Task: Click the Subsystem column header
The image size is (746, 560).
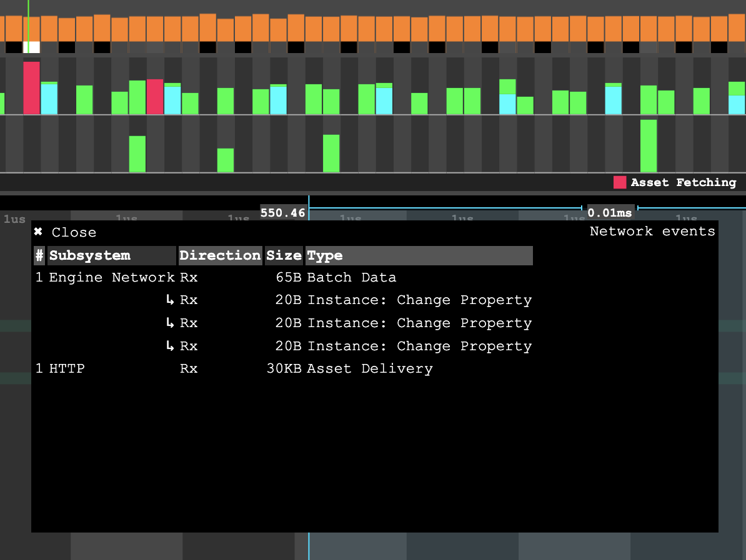Action: (112, 255)
